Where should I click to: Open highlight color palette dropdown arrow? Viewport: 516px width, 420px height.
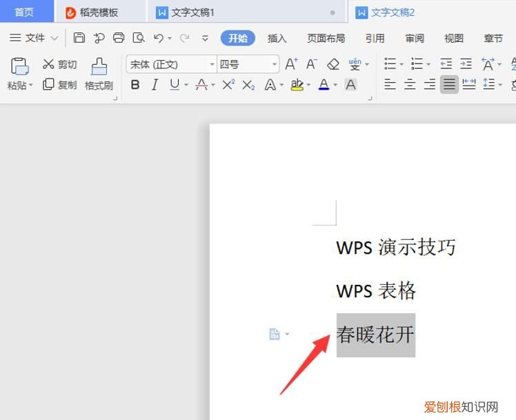coord(308,86)
